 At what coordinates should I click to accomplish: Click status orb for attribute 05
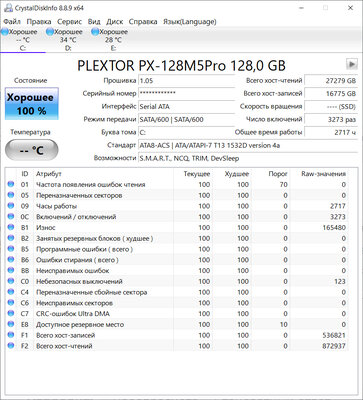point(11,195)
